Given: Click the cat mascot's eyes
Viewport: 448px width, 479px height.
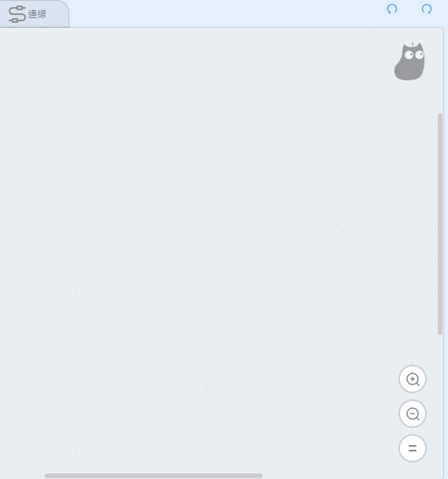Looking at the screenshot, I should tap(414, 54).
